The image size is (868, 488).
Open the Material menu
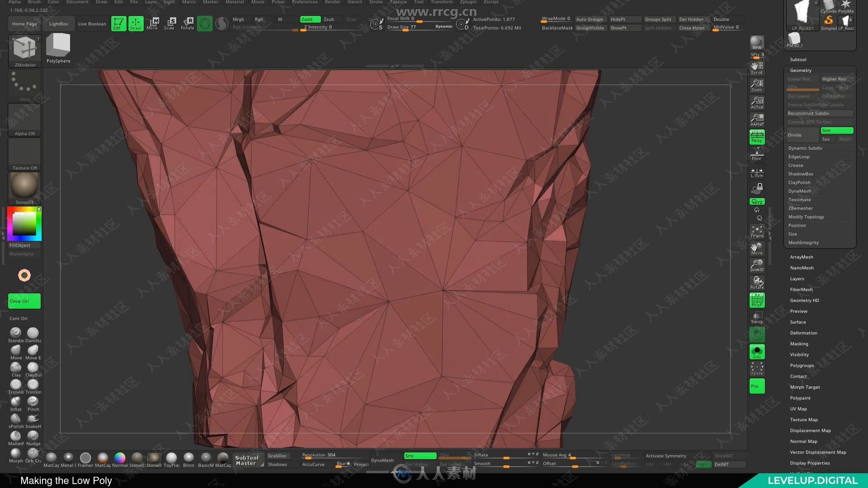point(235,2)
